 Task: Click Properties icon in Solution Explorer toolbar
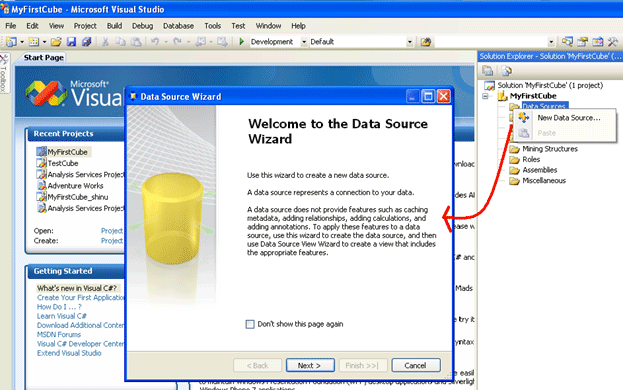[x=488, y=71]
